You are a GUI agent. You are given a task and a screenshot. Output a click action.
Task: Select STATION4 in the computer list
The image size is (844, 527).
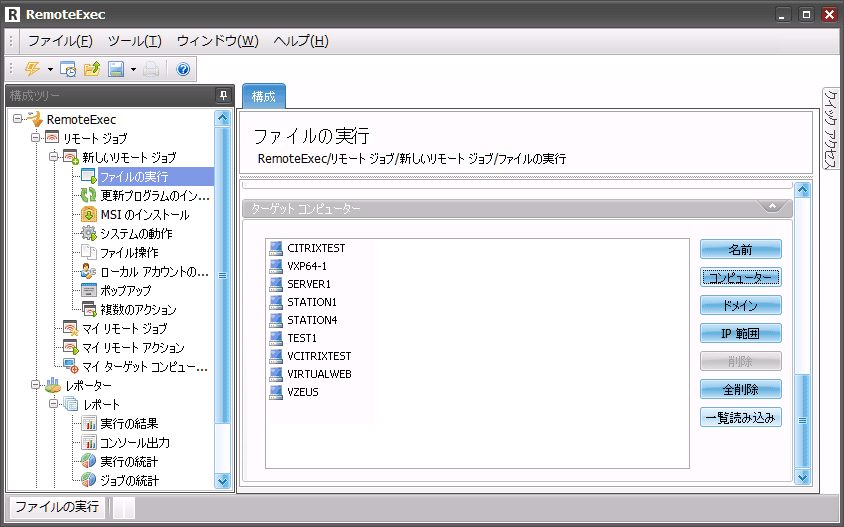coord(312,320)
